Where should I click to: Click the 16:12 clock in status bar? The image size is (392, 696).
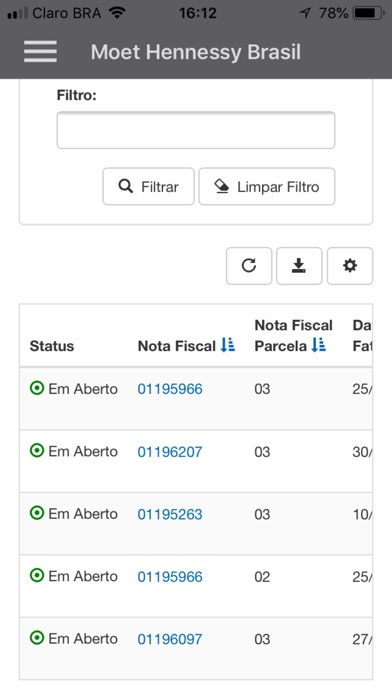coord(198,13)
